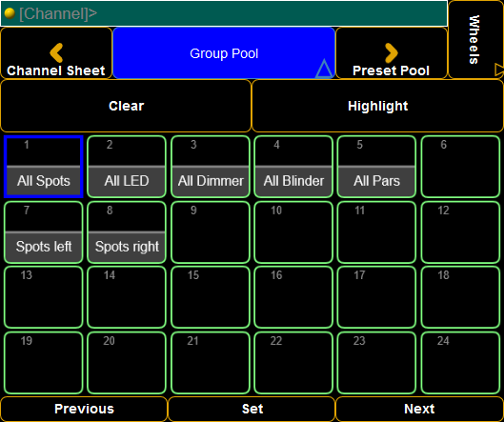Click the Set button
The width and height of the screenshot is (504, 422).
tap(252, 409)
